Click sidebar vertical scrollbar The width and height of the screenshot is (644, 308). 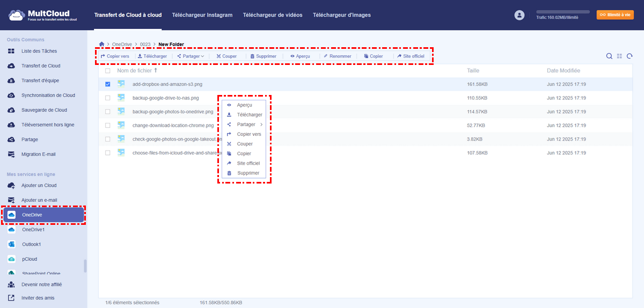tap(85, 267)
